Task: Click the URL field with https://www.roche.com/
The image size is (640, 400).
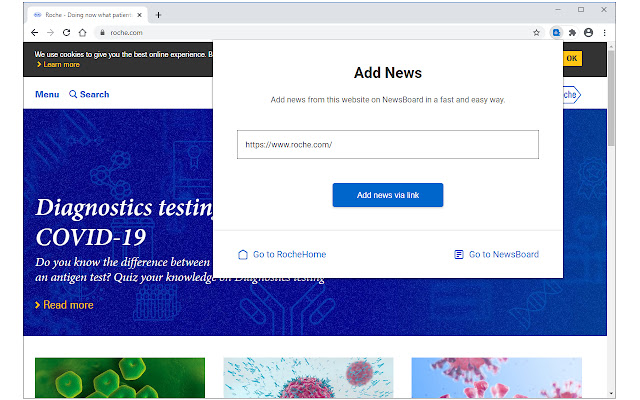Action: [x=388, y=144]
